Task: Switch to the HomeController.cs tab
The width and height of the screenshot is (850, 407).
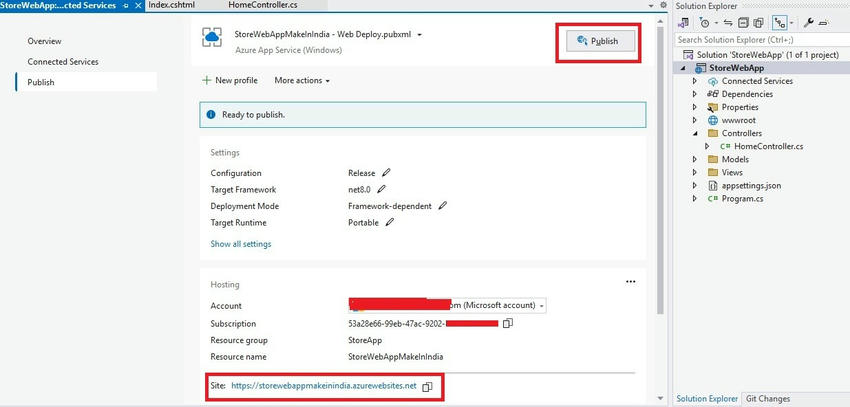Action: [x=262, y=5]
